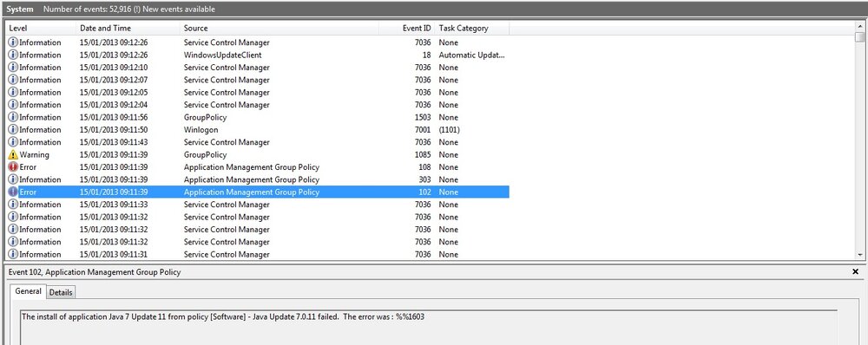
Task: Click the info icon on Winlogon row
Action: tap(13, 130)
